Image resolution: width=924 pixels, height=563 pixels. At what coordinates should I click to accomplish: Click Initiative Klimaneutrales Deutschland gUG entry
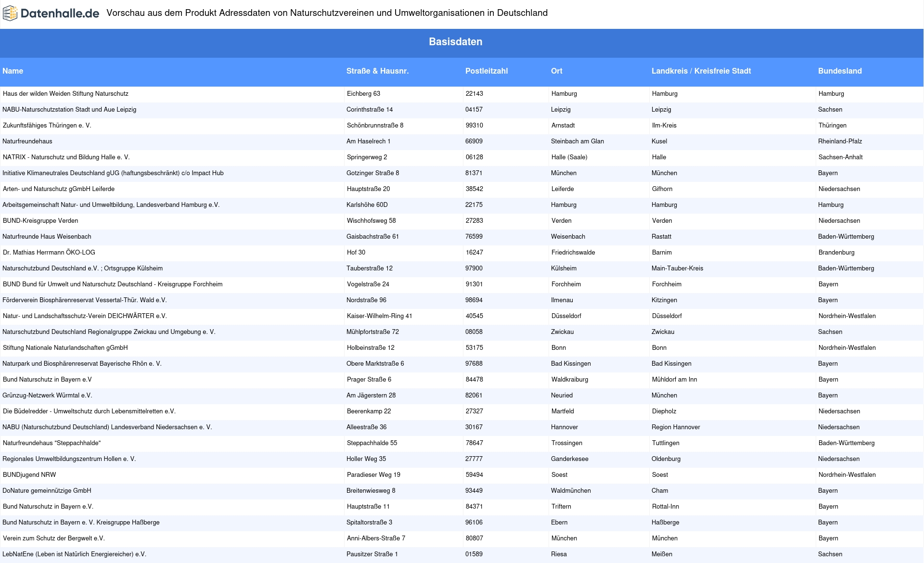click(x=113, y=173)
